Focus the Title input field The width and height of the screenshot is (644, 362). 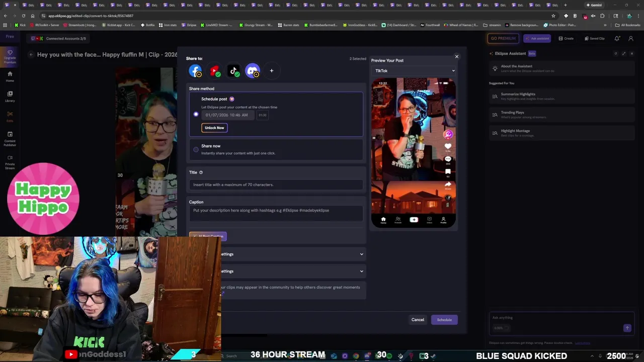[276, 185]
